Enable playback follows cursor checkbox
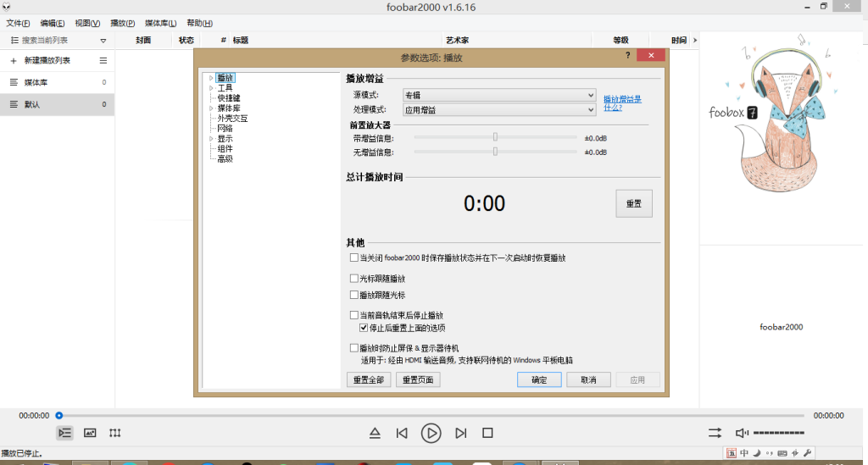Image resolution: width=868 pixels, height=465 pixels. pyautogui.click(x=353, y=295)
